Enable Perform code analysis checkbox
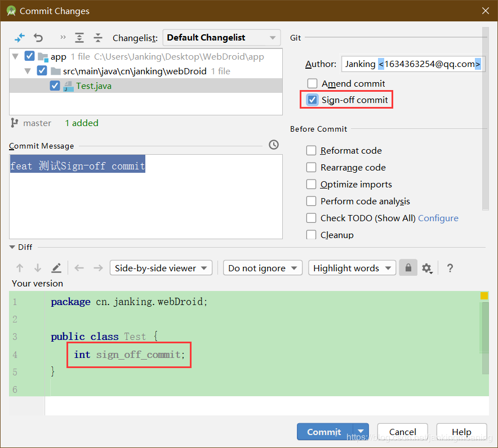The image size is (498, 448). tap(311, 201)
